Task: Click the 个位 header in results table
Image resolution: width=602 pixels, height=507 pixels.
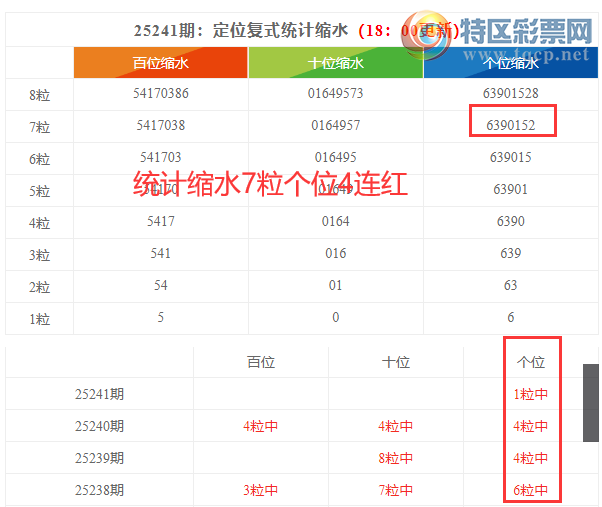Action: click(531, 362)
